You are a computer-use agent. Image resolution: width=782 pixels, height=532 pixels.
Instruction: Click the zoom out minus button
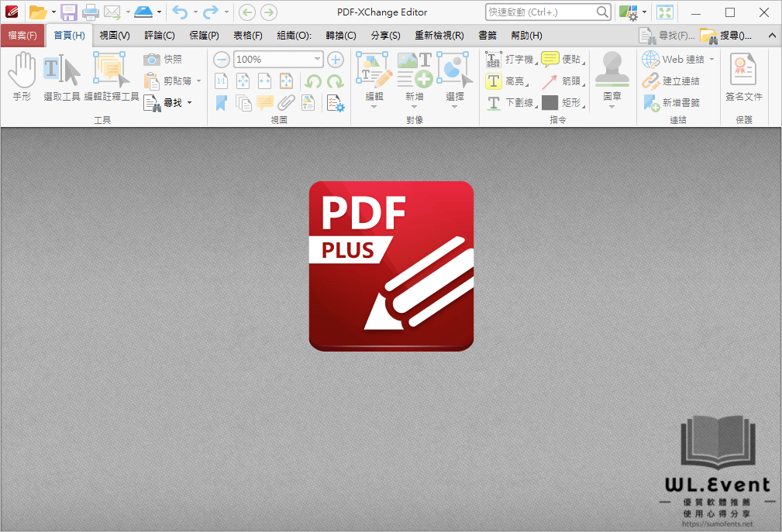point(222,60)
